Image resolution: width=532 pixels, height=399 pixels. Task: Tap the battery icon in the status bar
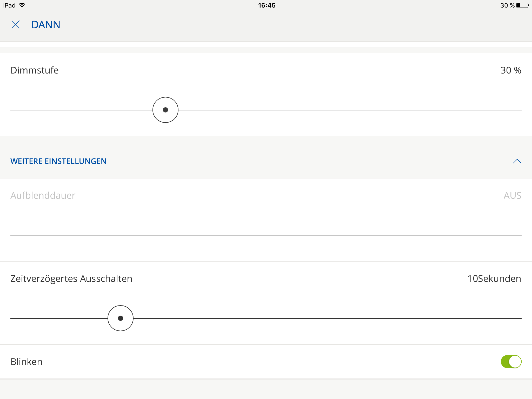point(523,5)
